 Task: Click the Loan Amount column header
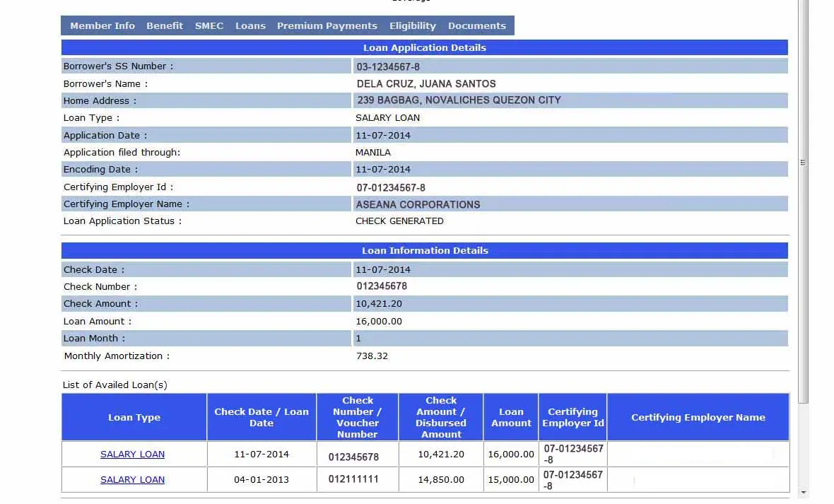(x=511, y=417)
